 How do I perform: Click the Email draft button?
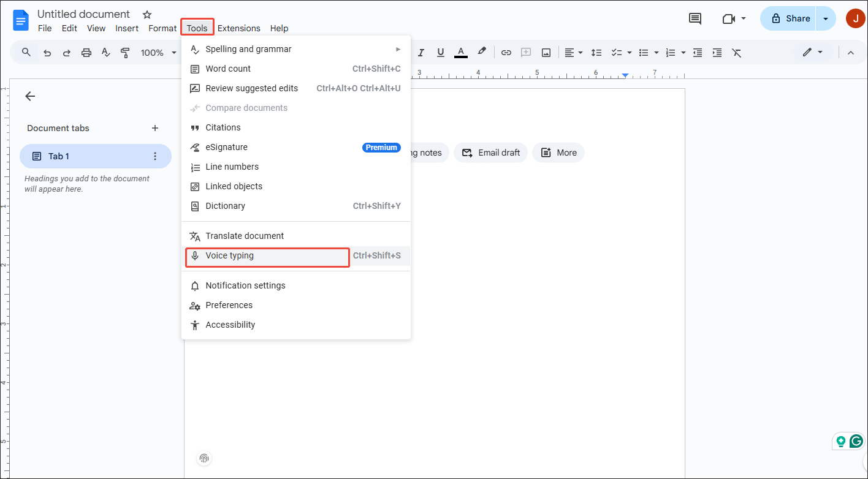coord(490,153)
